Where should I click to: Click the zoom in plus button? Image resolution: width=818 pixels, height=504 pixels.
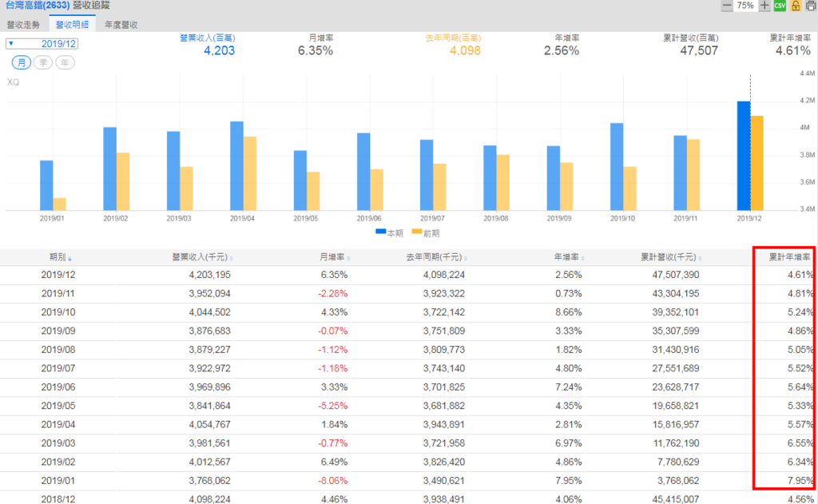click(764, 6)
